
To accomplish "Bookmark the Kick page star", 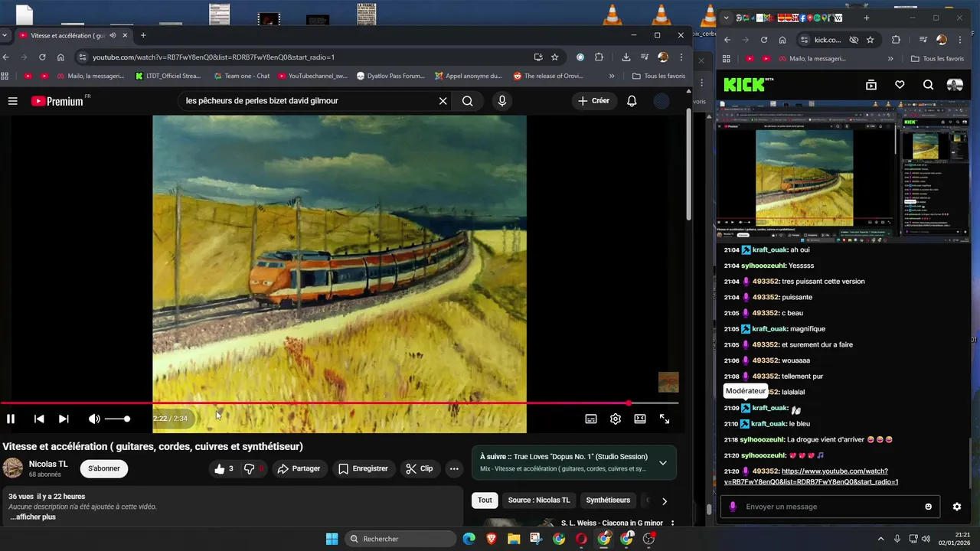I will click(870, 40).
